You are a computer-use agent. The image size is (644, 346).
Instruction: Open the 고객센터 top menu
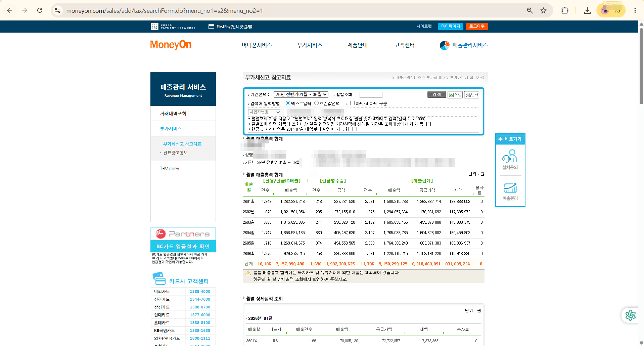(405, 45)
